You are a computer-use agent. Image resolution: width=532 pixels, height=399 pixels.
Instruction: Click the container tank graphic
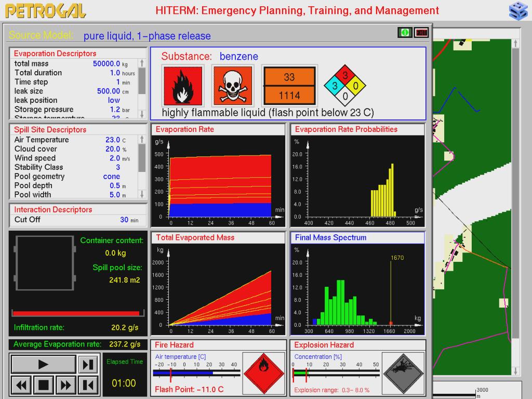click(45, 263)
